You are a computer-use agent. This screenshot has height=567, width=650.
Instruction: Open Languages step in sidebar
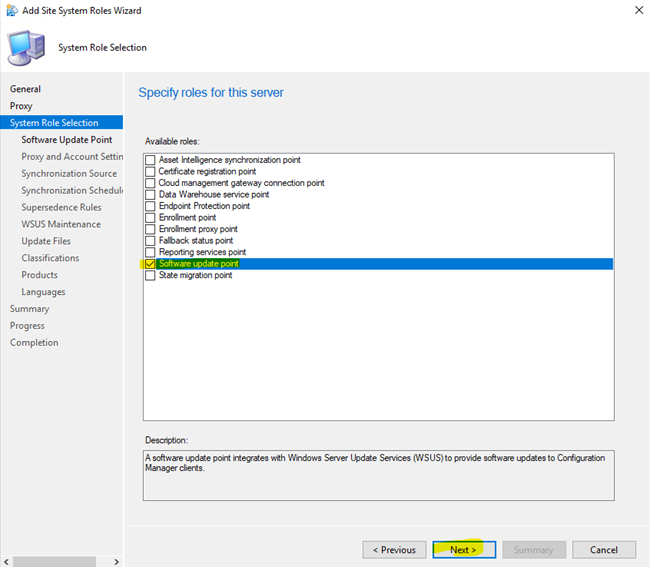pyautogui.click(x=43, y=292)
